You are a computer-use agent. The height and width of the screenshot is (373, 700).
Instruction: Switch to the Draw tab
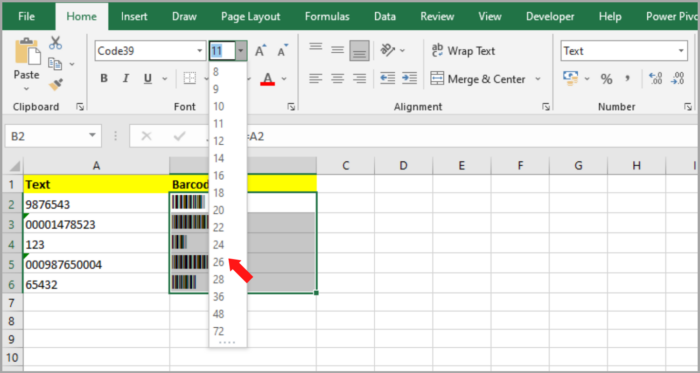click(184, 17)
